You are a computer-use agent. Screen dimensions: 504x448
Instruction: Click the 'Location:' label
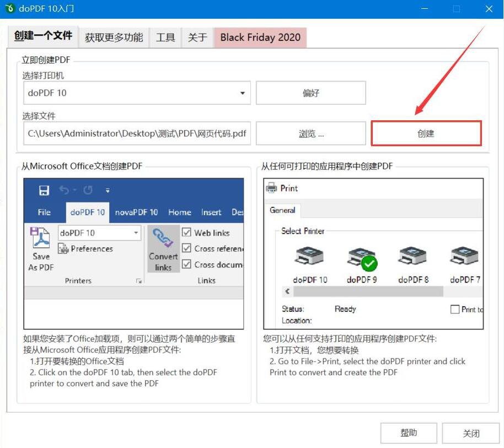(297, 321)
